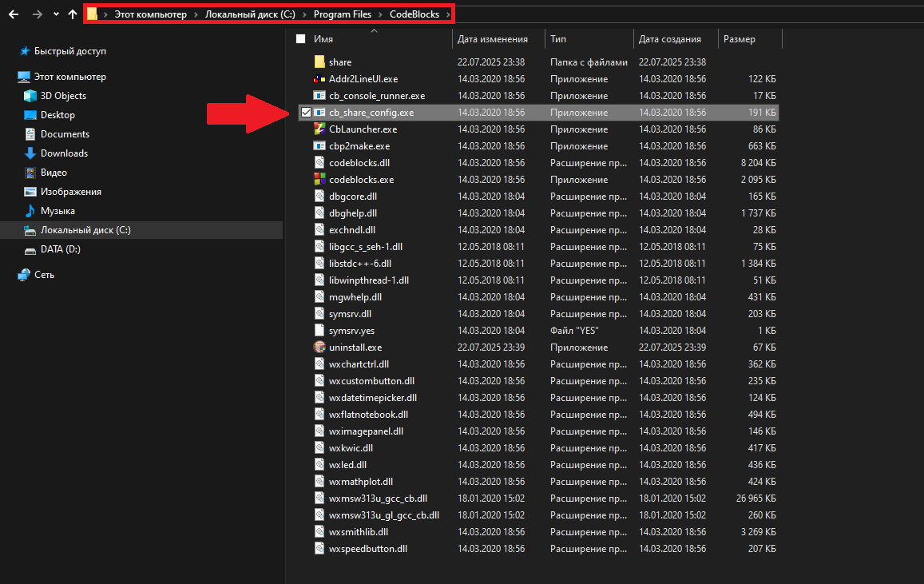The image size is (924, 584).
Task: Expand chevron after CodeBlocks breadcrumb
Action: pos(448,14)
